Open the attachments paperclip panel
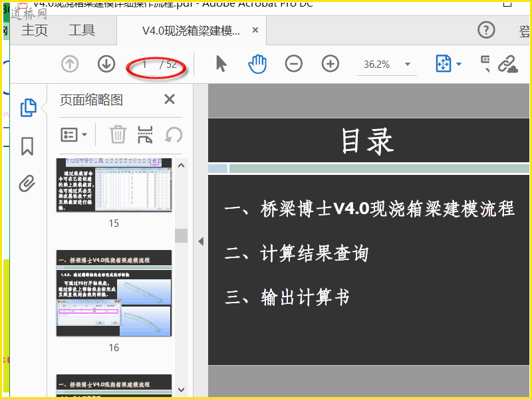 tap(27, 184)
